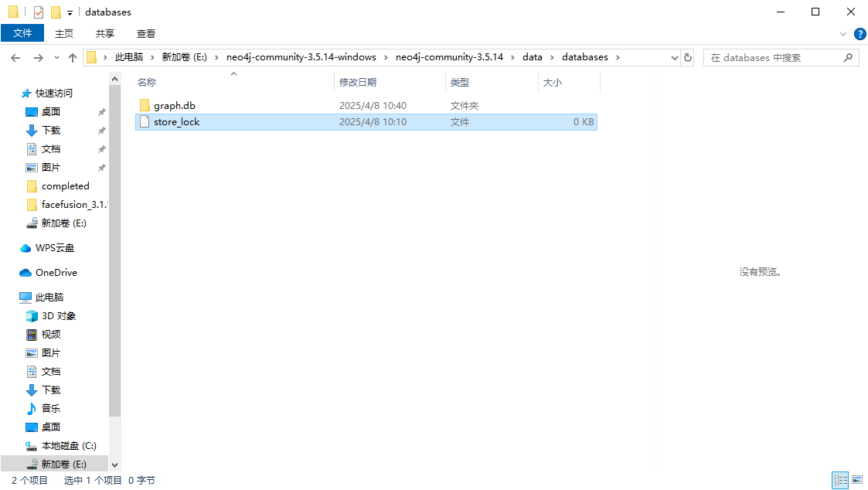Click the databases breadcrumb segment
Viewport: 868px width, 490px height.
584,57
